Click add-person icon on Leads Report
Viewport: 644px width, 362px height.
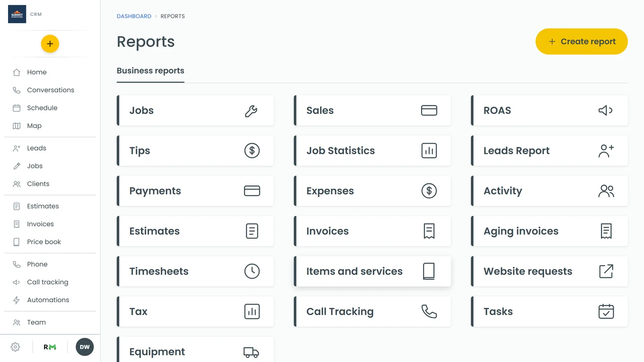(606, 151)
